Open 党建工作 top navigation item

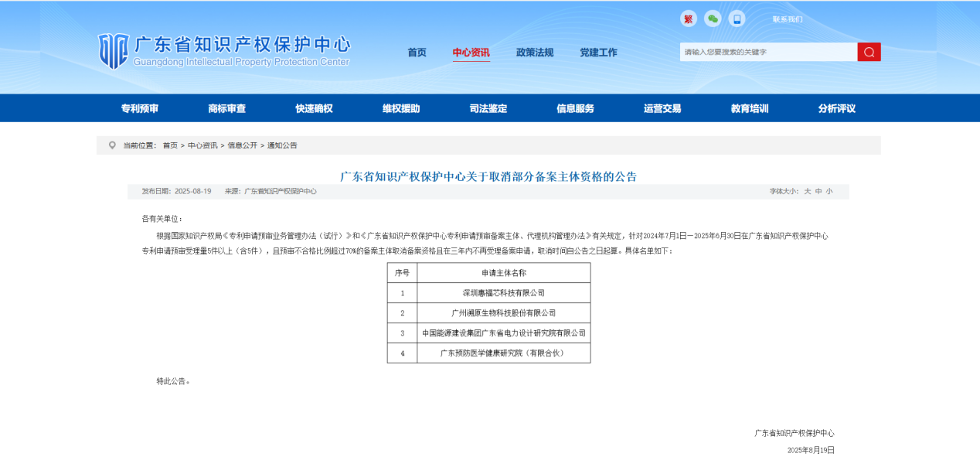click(x=598, y=53)
